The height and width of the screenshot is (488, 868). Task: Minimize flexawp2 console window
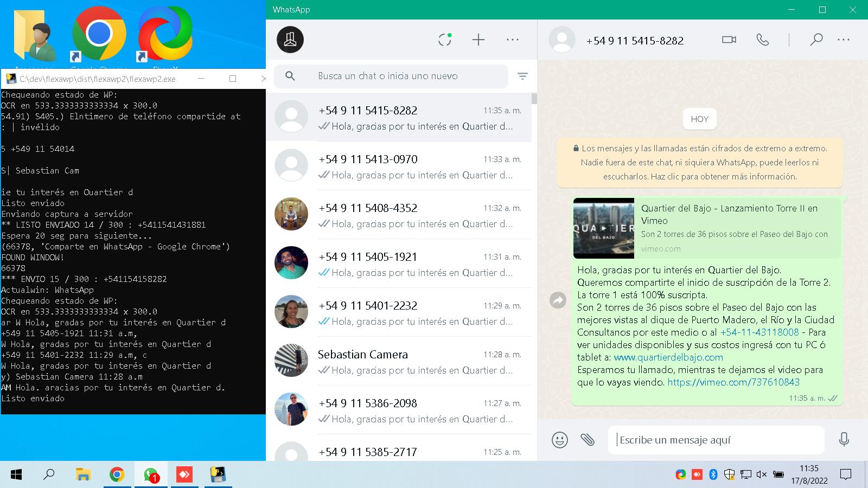coord(201,79)
